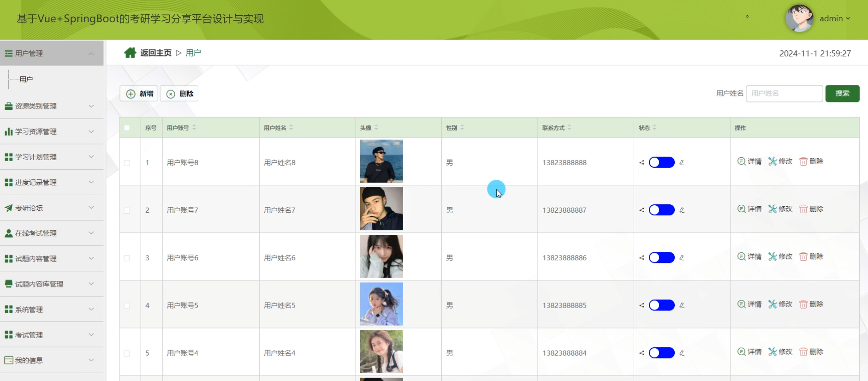Click the 学习计划管理 grid icon
This screenshot has height=381, width=868.
pyautogui.click(x=9, y=157)
